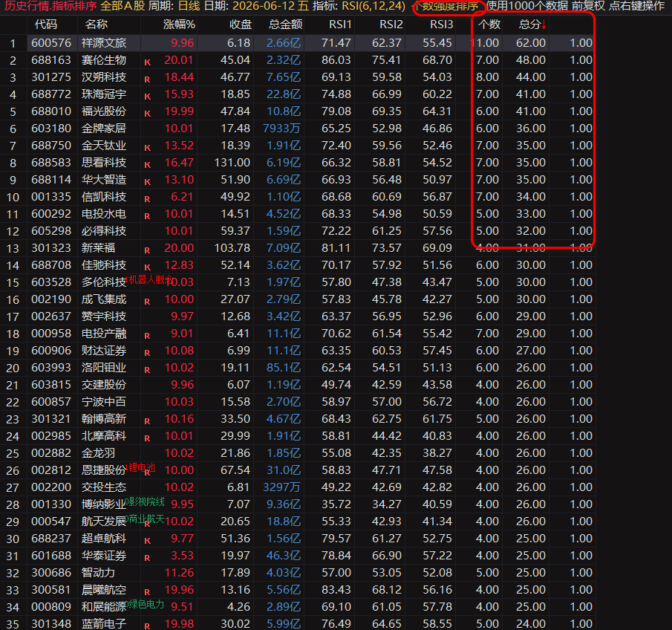Select stock code 002637 赞宇科技
This screenshot has height=630, width=672.
[x=51, y=316]
